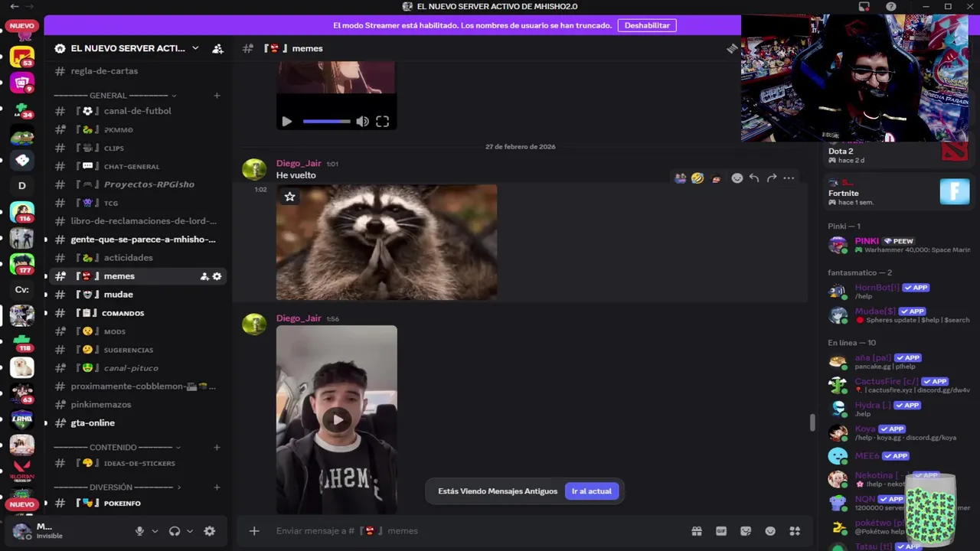
Task: Open the emoji picker in message bar
Action: [x=770, y=531]
